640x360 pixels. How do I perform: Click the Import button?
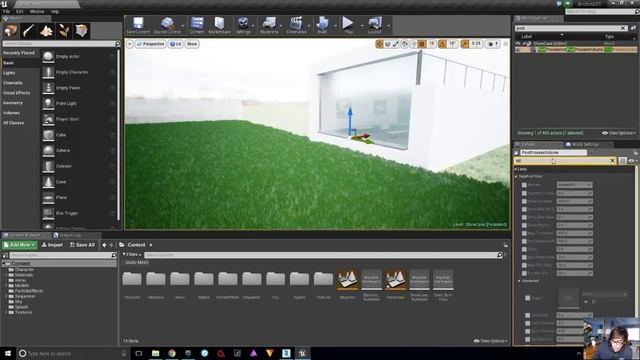coord(52,245)
